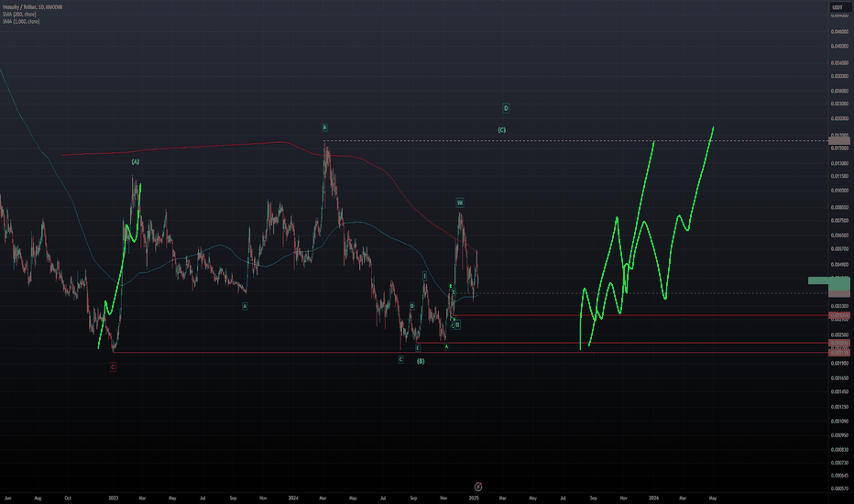Select the III wave label near the late-2024 peak
The width and height of the screenshot is (854, 504).
[460, 203]
